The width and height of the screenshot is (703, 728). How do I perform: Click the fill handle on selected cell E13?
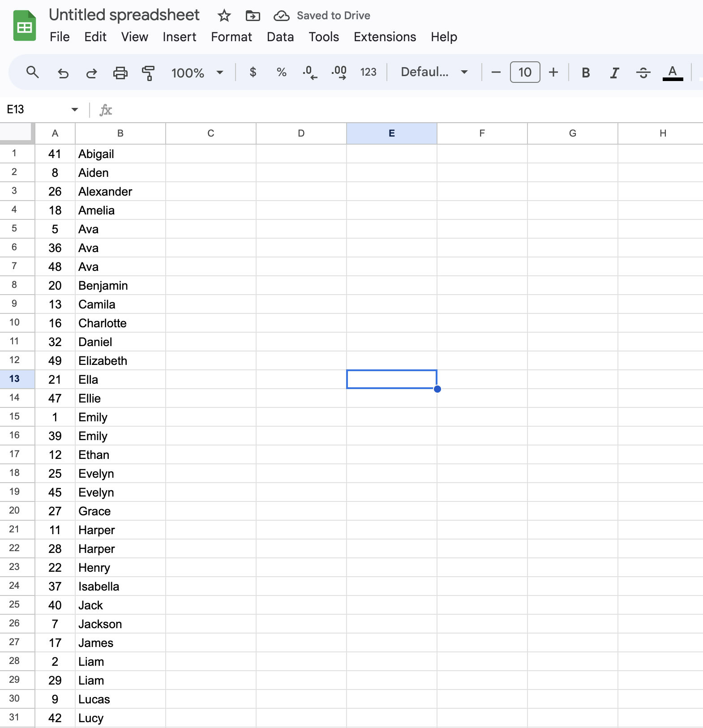(x=437, y=389)
